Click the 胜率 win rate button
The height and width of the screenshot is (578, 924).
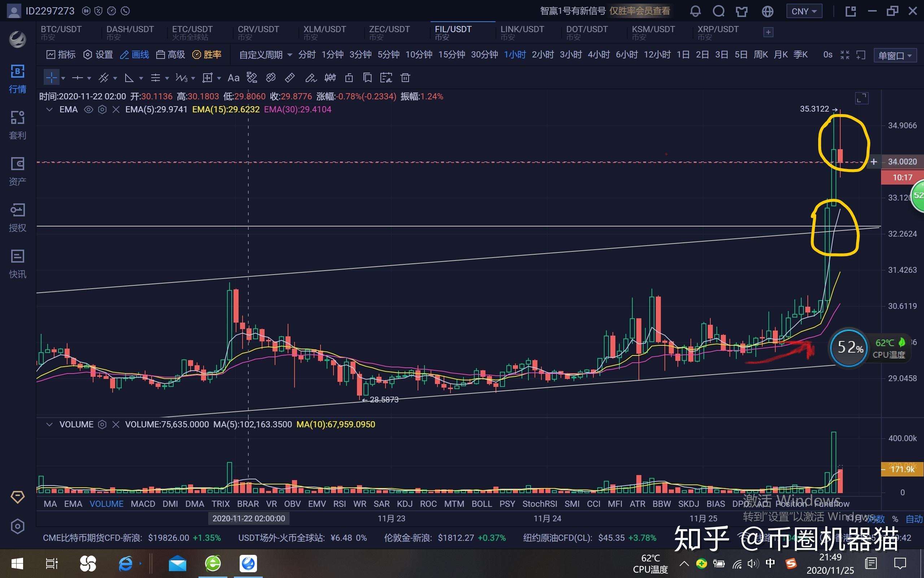pos(206,55)
